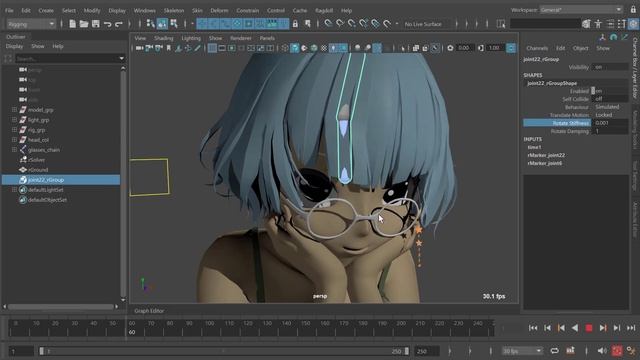Select the time1 input node
Viewport: 640px width, 360px height.
(534, 147)
